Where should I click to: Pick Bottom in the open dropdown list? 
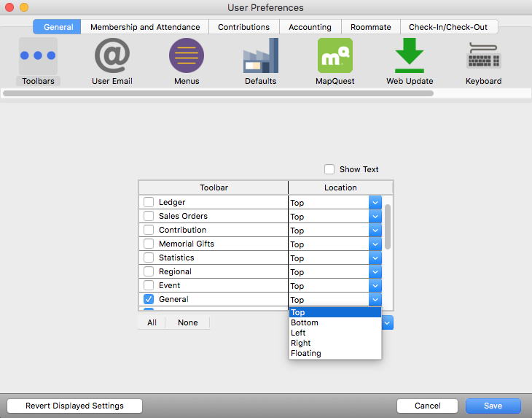(x=305, y=322)
